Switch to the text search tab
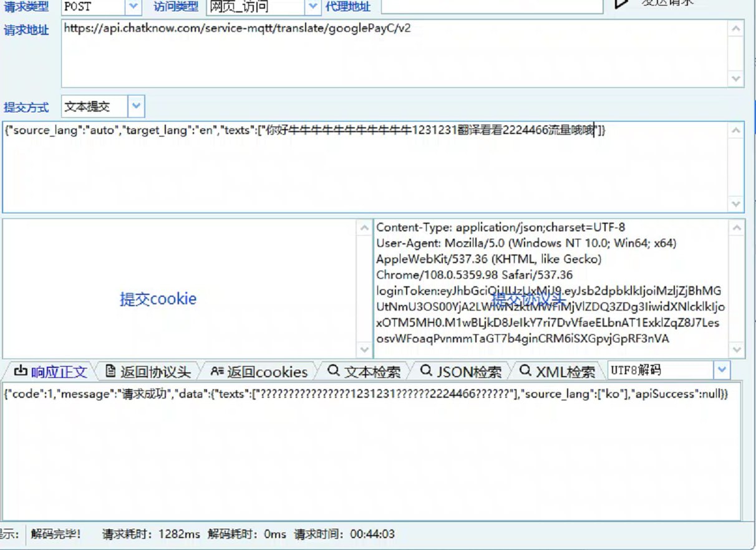Viewport: 756px width, 550px height. [x=364, y=372]
